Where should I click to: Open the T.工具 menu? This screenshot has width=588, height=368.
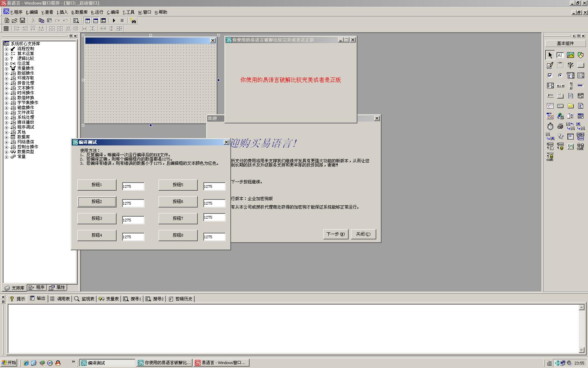(x=128, y=12)
